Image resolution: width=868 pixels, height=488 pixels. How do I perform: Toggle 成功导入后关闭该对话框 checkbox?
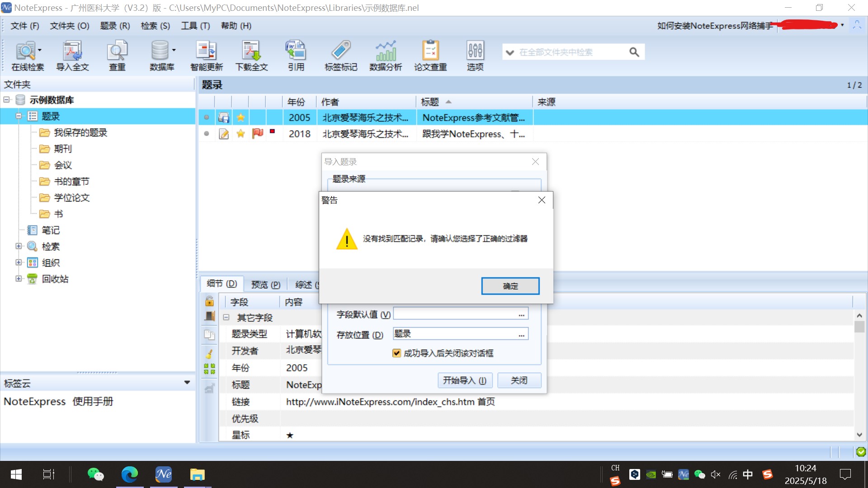396,353
